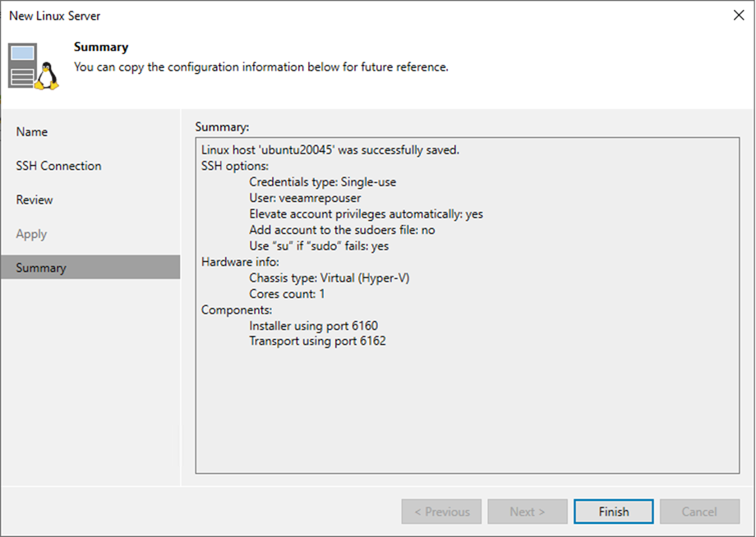
Task: Click the 'Chassis type: Virtual (Hyper-V)' line
Action: point(330,278)
